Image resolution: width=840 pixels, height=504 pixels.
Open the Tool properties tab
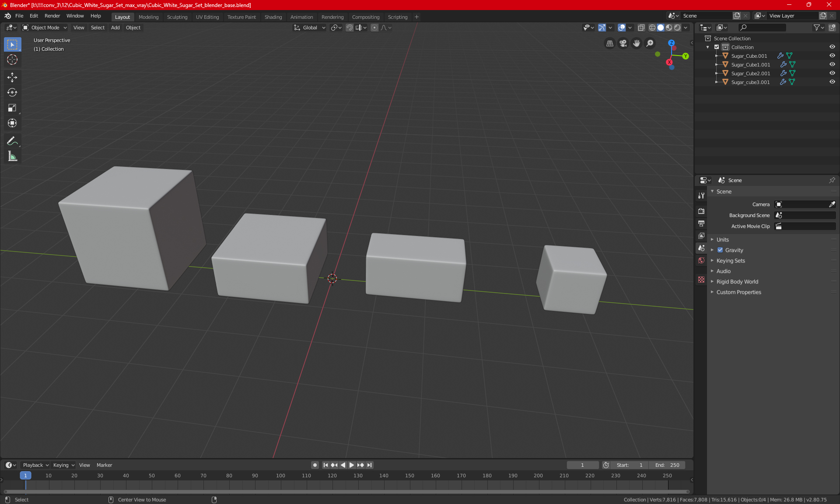tap(701, 196)
